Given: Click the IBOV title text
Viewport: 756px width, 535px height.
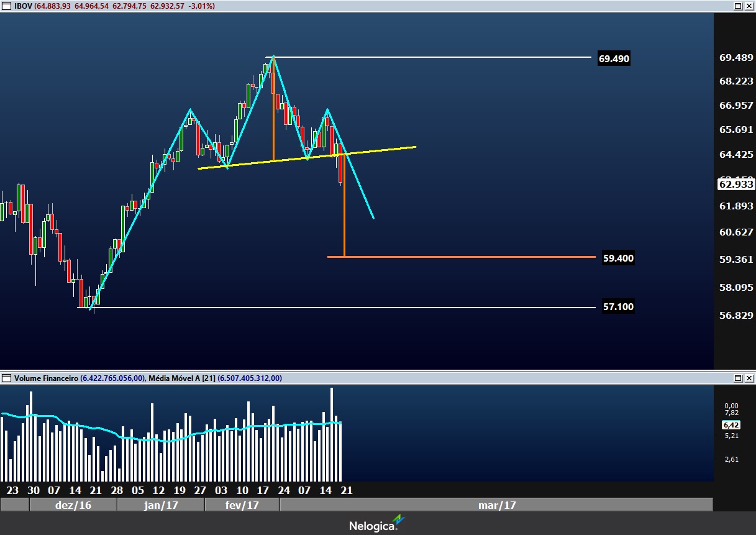Looking at the screenshot, I should (22, 6).
